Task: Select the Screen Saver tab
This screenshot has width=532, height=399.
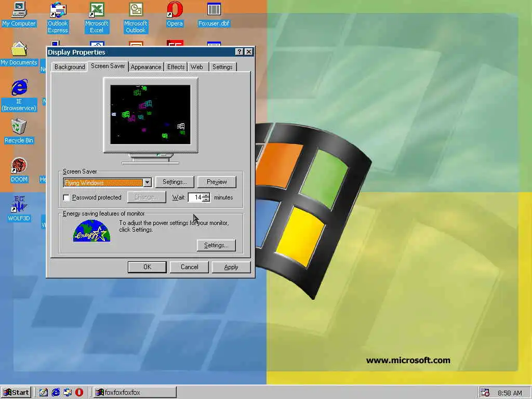Action: (108, 66)
